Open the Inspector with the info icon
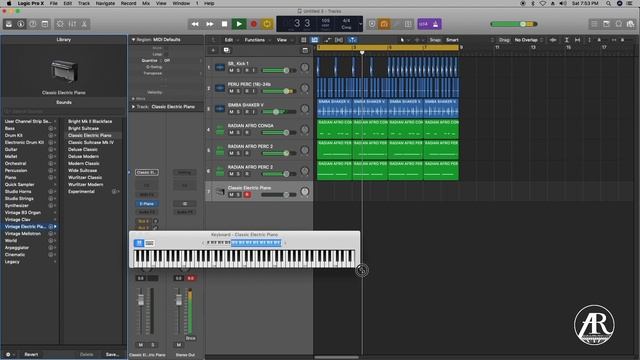The height and width of the screenshot is (360, 640). [x=21, y=24]
